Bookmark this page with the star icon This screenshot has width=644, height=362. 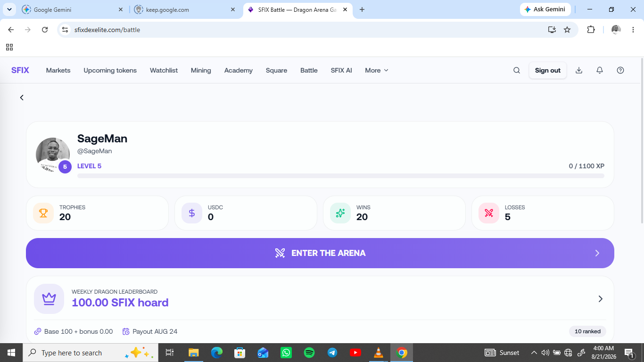567,30
